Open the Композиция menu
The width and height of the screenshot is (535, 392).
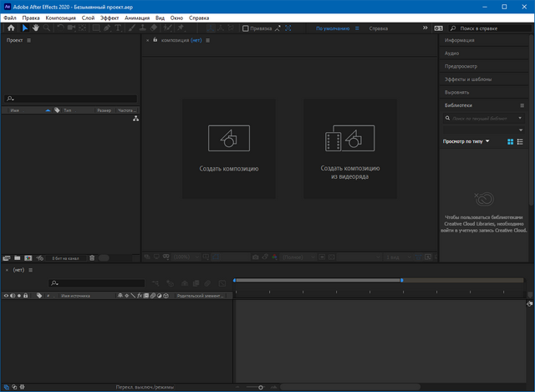point(60,17)
